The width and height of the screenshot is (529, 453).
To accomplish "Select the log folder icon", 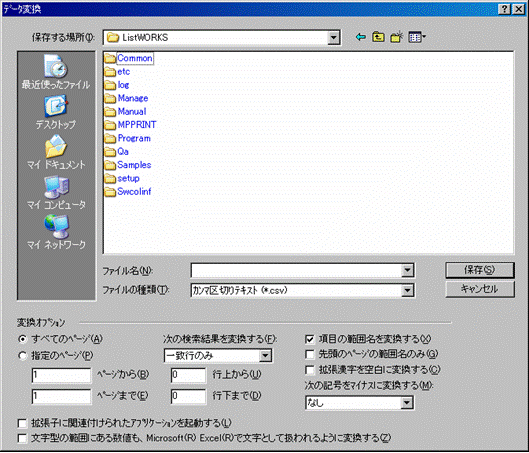I will pyautogui.click(x=110, y=85).
